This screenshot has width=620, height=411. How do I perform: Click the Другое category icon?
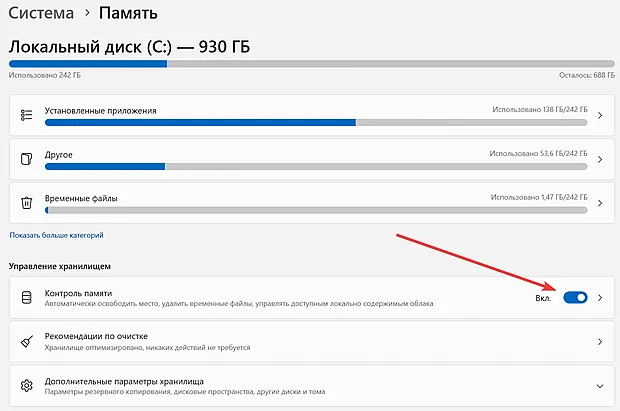click(26, 159)
